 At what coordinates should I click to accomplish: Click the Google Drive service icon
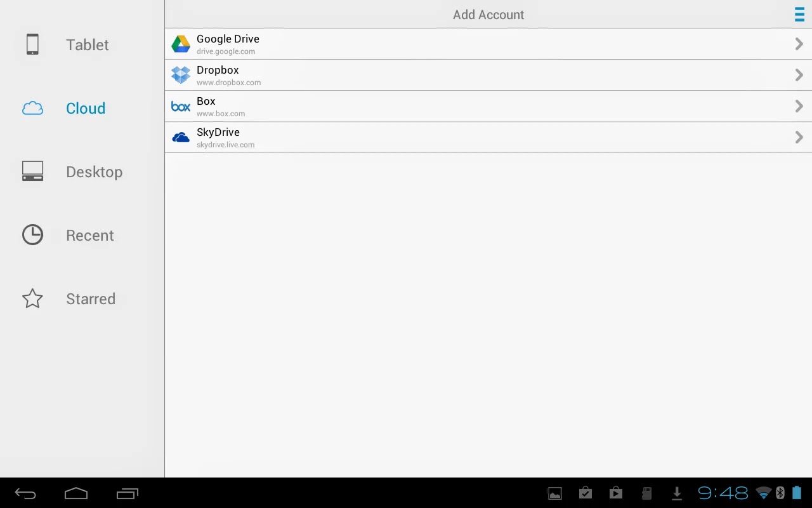[180, 43]
